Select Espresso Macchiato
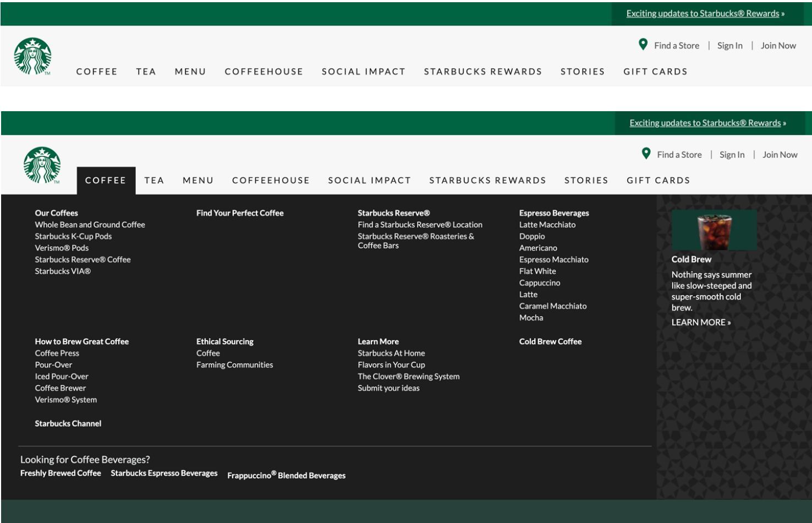The width and height of the screenshot is (812, 523). [x=554, y=259]
